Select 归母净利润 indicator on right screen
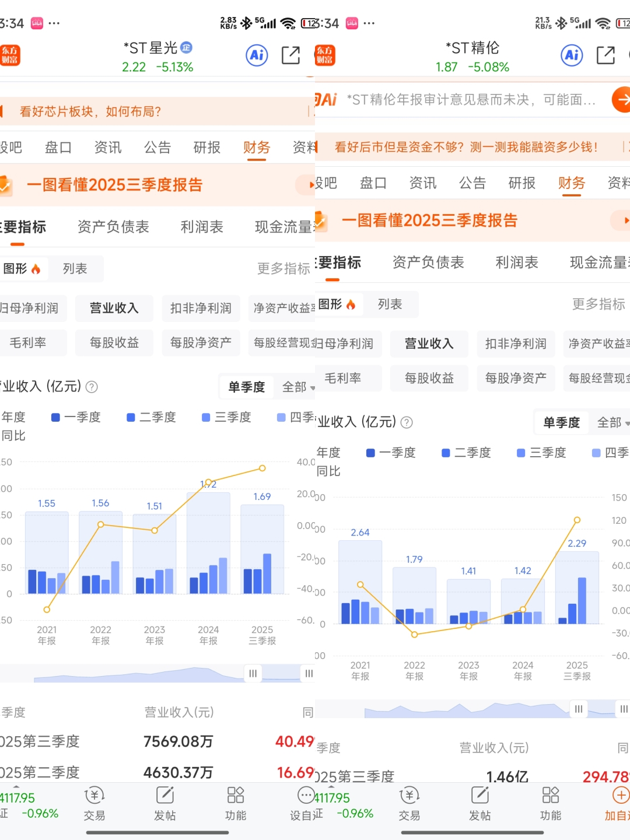 point(348,344)
